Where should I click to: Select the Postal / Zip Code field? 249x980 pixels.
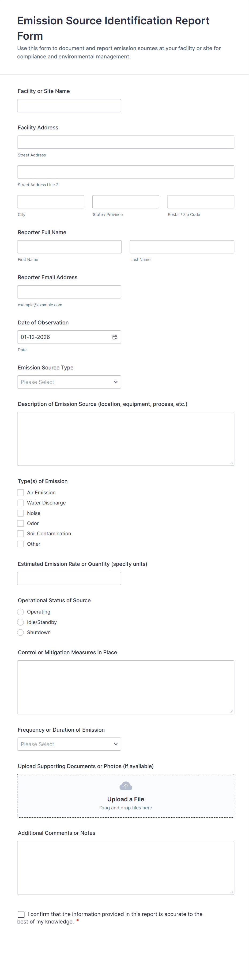coord(200,202)
